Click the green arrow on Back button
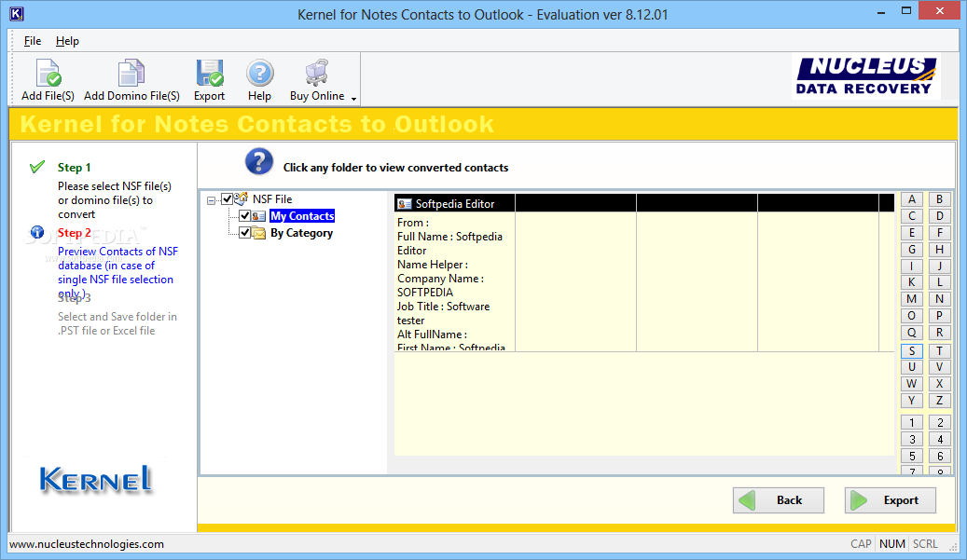The height and width of the screenshot is (560, 967). tap(747, 500)
